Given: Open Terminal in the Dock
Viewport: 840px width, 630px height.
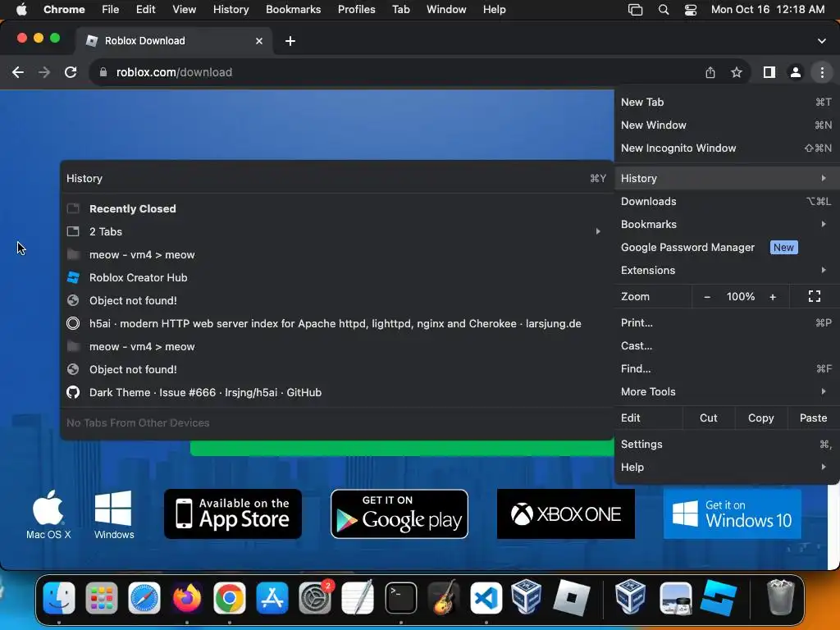Looking at the screenshot, I should click(400, 598).
